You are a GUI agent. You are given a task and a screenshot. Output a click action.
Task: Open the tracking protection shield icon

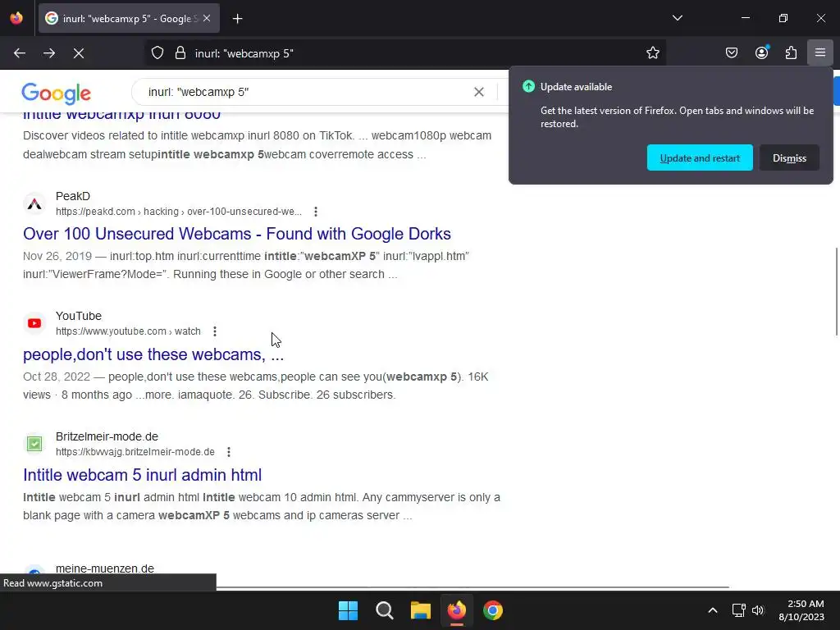[157, 53]
